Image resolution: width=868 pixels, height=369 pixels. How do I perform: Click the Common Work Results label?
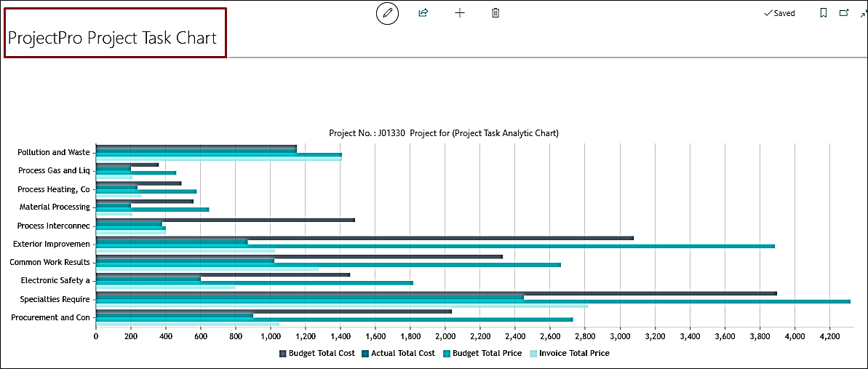click(49, 261)
